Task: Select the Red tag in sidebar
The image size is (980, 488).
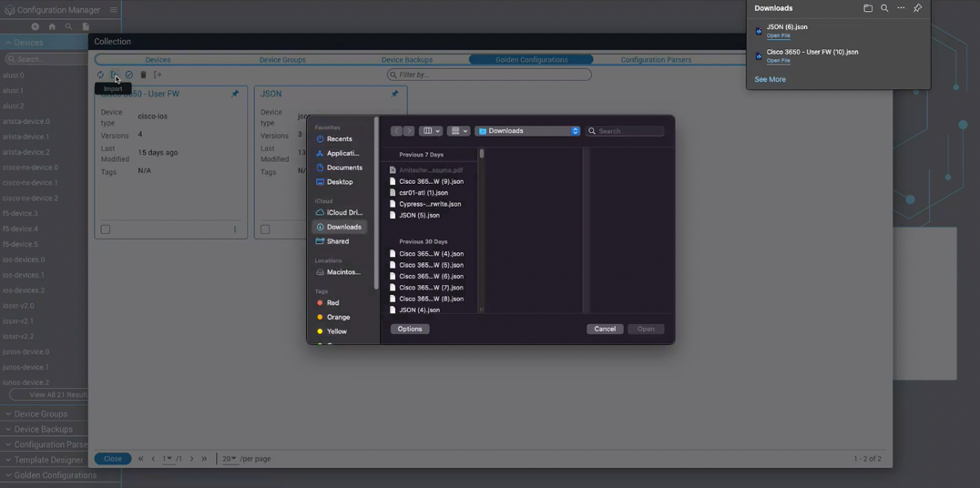Action: coord(332,303)
